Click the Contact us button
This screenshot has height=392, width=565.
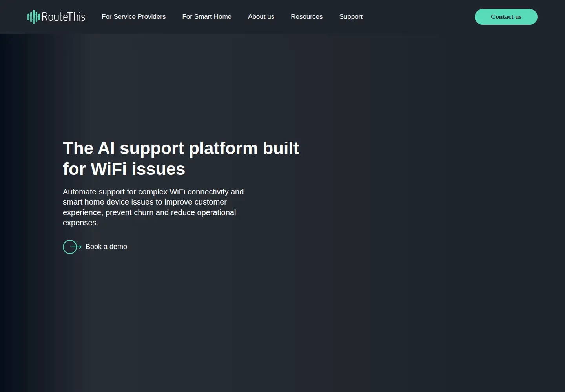pos(506,17)
